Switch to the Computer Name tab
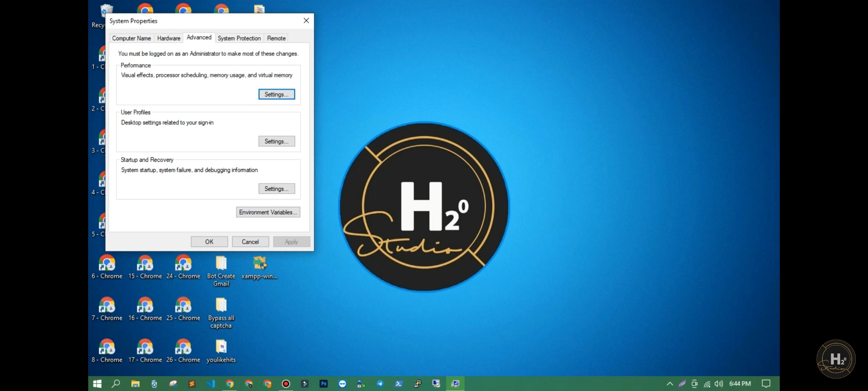Viewport: 868px width, 391px height. [x=131, y=38]
